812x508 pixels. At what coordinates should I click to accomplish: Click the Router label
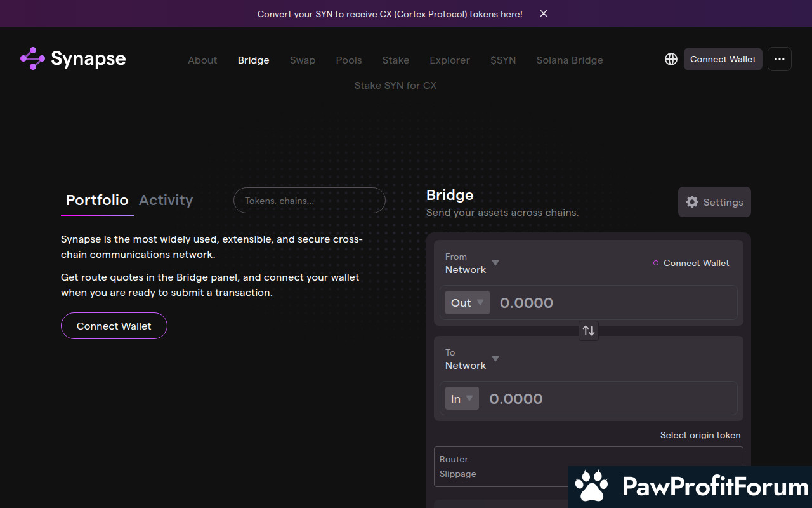coord(454,459)
